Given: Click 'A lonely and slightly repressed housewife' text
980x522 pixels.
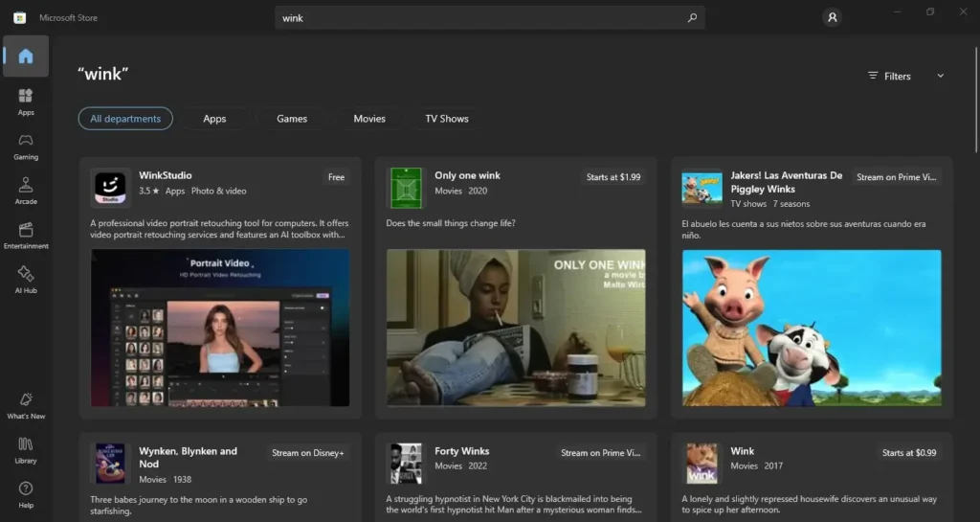Looking at the screenshot, I should point(809,505).
